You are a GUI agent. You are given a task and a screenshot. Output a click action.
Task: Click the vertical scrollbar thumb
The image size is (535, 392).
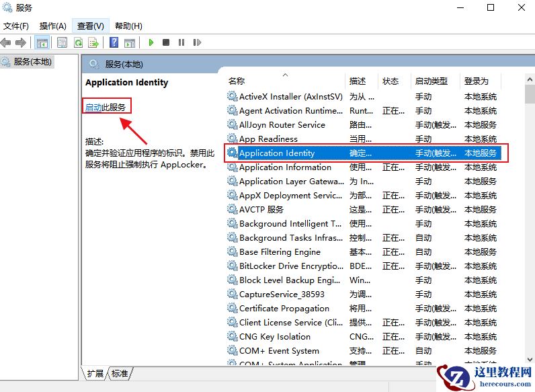point(530,94)
